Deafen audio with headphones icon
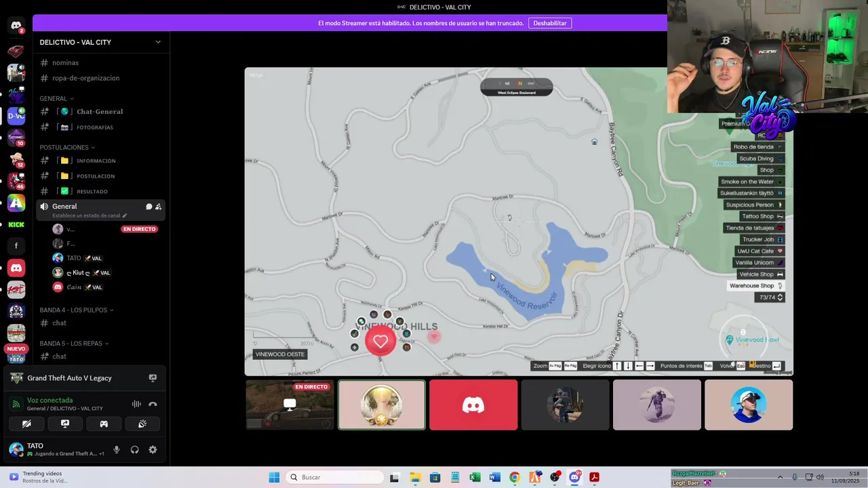 tap(134, 449)
